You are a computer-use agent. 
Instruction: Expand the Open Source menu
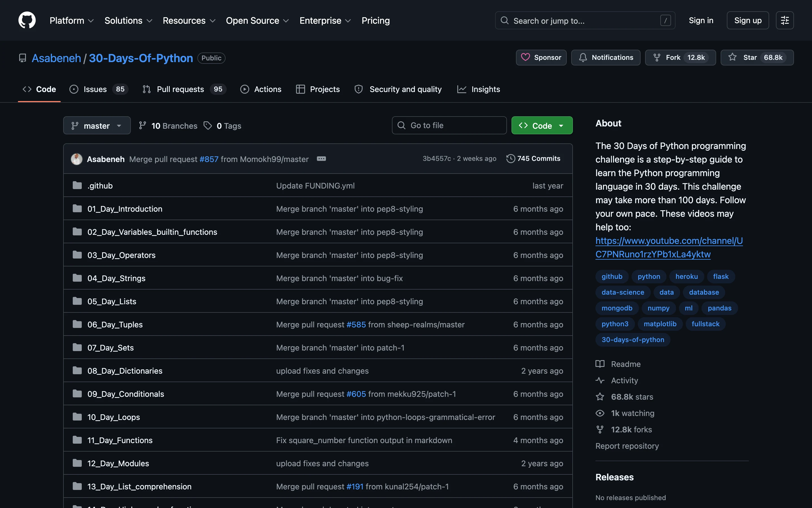click(x=257, y=21)
